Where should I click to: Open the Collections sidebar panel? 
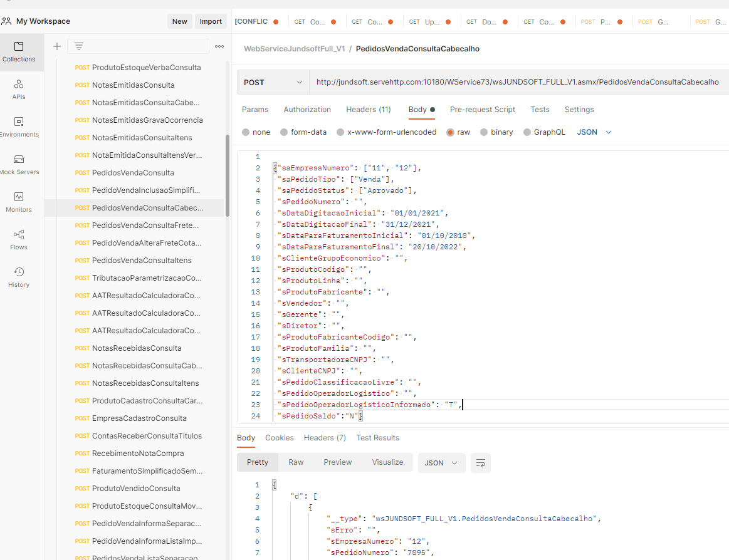coord(19,52)
